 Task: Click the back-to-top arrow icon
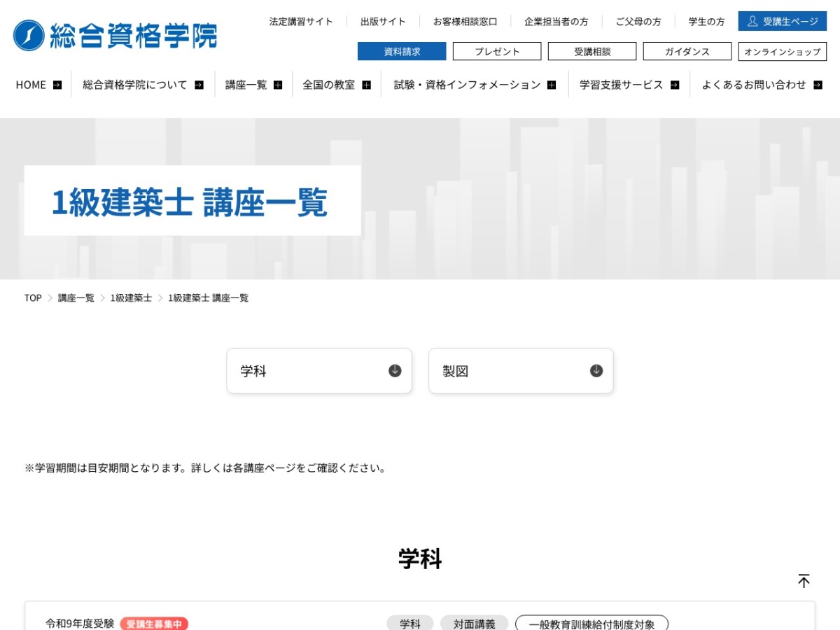[804, 580]
